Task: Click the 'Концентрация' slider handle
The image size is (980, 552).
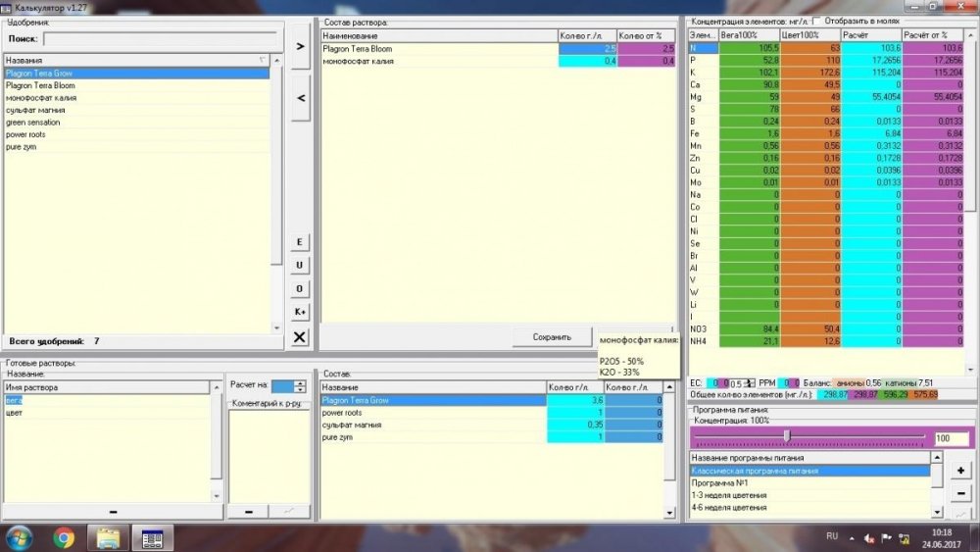Action: pyautogui.click(x=788, y=435)
